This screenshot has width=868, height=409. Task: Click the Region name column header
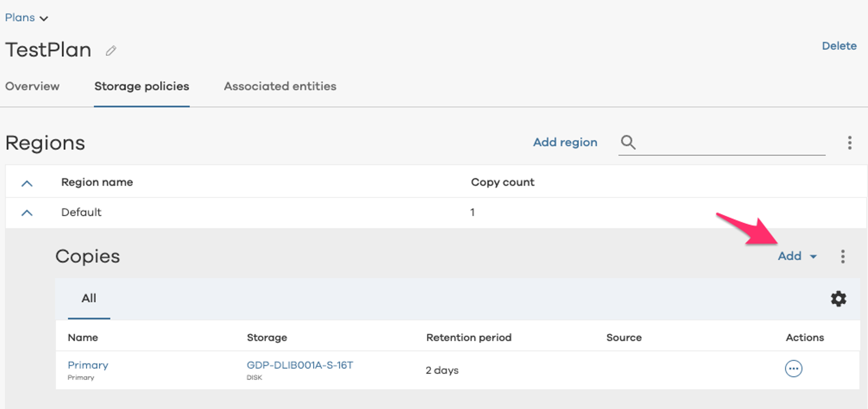click(97, 182)
